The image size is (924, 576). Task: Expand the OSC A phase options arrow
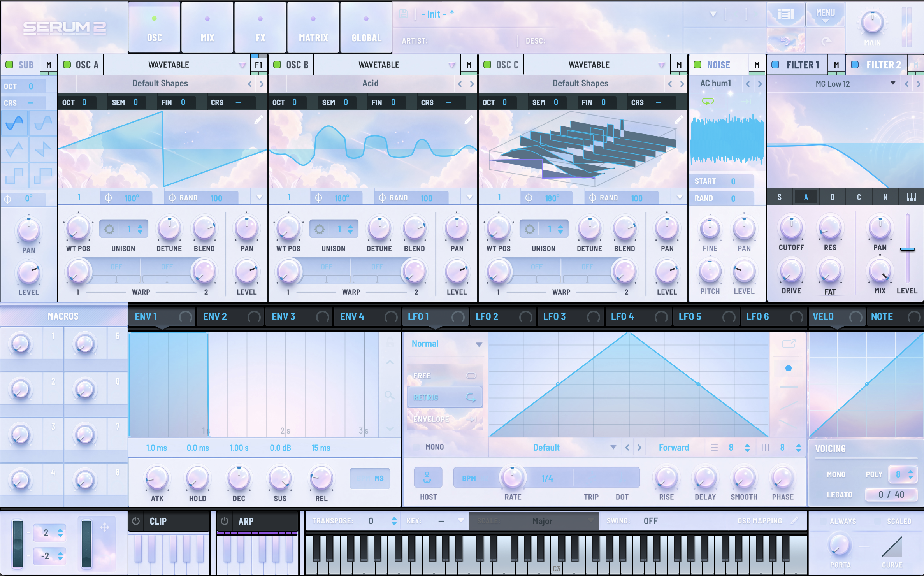click(260, 197)
